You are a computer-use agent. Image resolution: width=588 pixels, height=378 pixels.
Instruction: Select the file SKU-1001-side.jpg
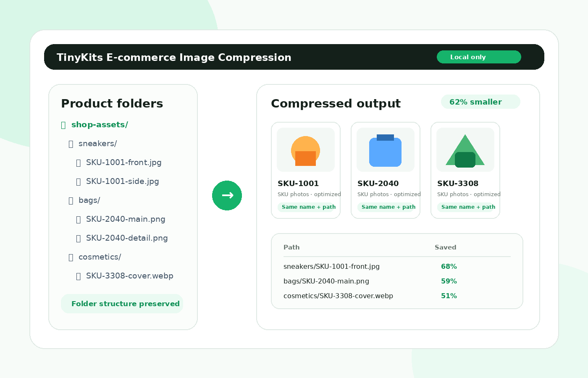[x=122, y=181]
